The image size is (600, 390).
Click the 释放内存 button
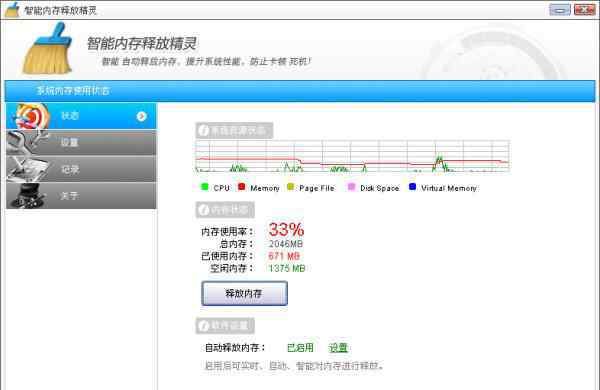[x=245, y=294]
